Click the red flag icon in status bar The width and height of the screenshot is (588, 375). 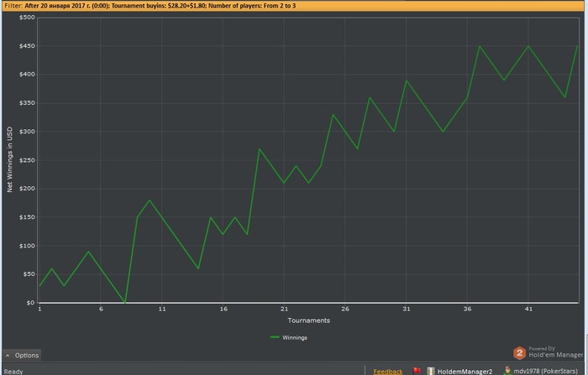click(417, 371)
